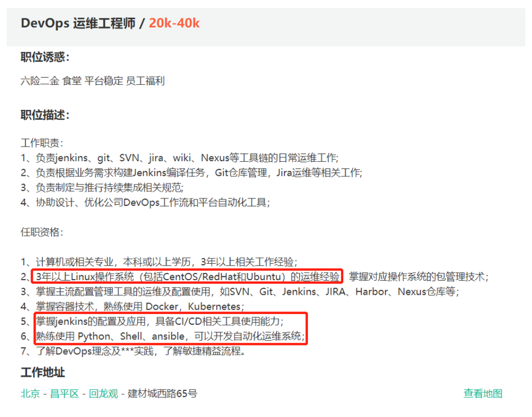Click the 建材城西路65号 address text
532x417 pixels.
[x=163, y=393]
